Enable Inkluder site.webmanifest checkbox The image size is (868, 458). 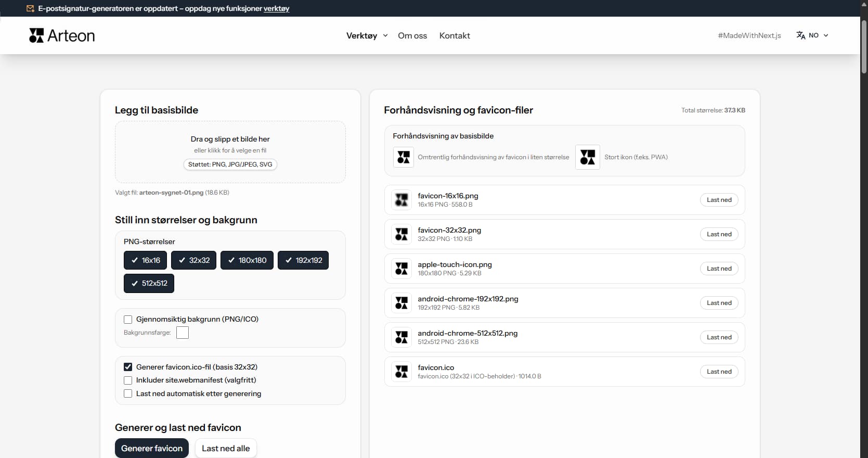[128, 380]
